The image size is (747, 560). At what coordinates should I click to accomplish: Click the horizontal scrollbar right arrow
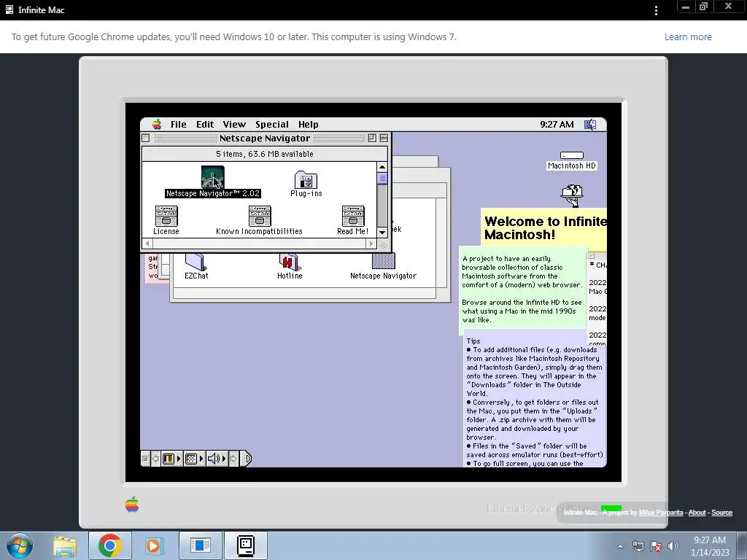371,244
